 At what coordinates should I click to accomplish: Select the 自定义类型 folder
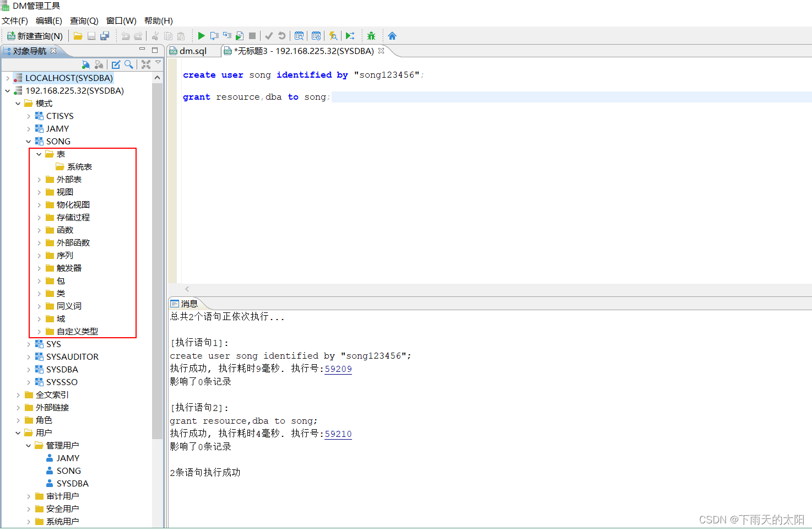point(72,332)
